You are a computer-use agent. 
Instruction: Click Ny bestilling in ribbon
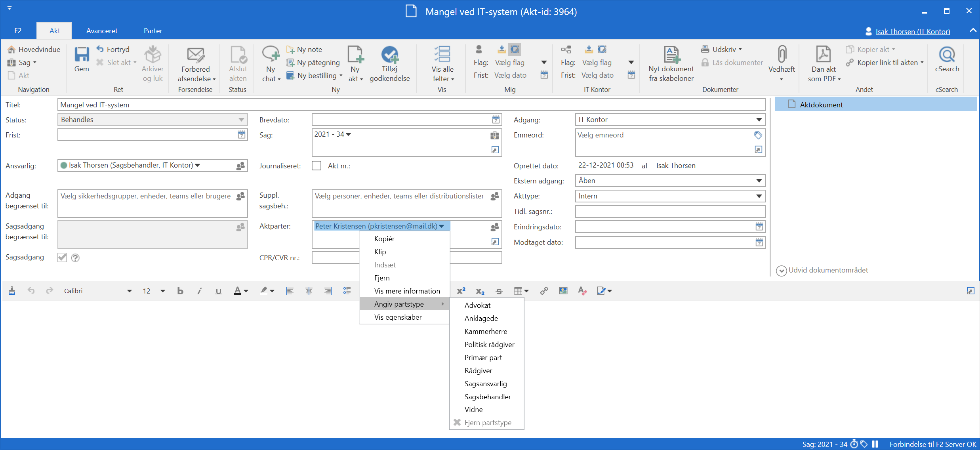click(315, 75)
